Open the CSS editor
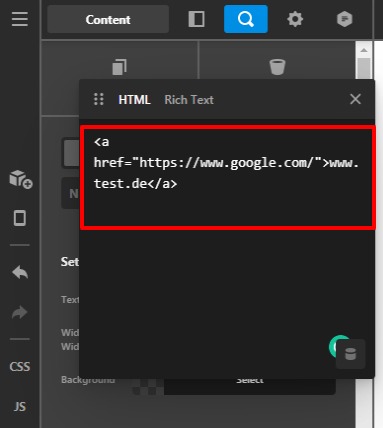The image size is (383, 428). point(20,367)
